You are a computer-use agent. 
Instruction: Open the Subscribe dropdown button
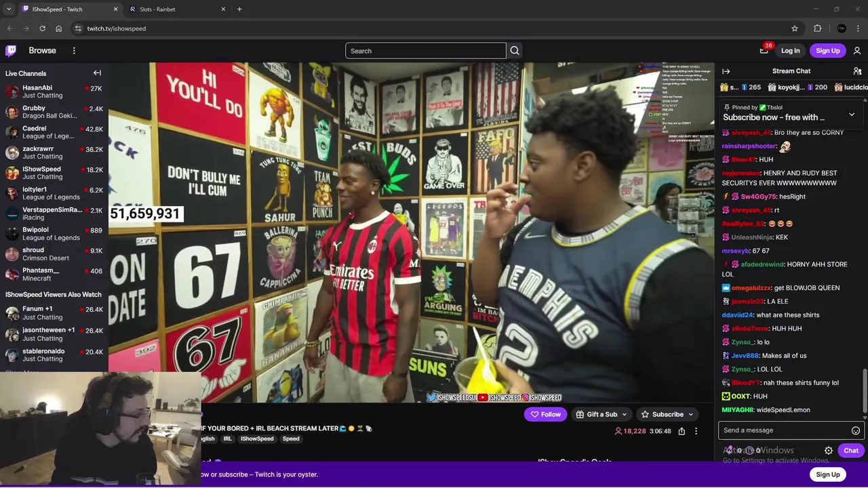pyautogui.click(x=668, y=414)
